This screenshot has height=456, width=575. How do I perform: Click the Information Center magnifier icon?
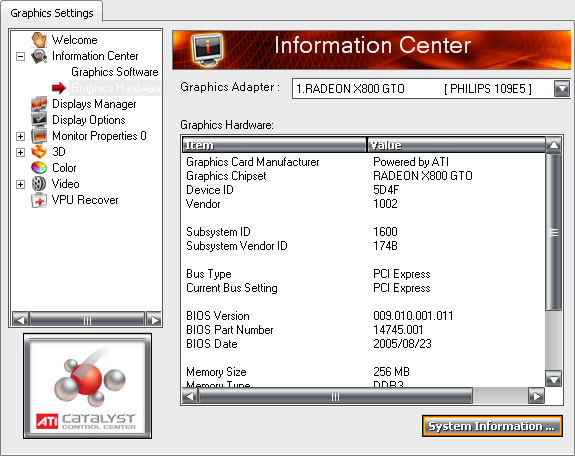[39, 56]
